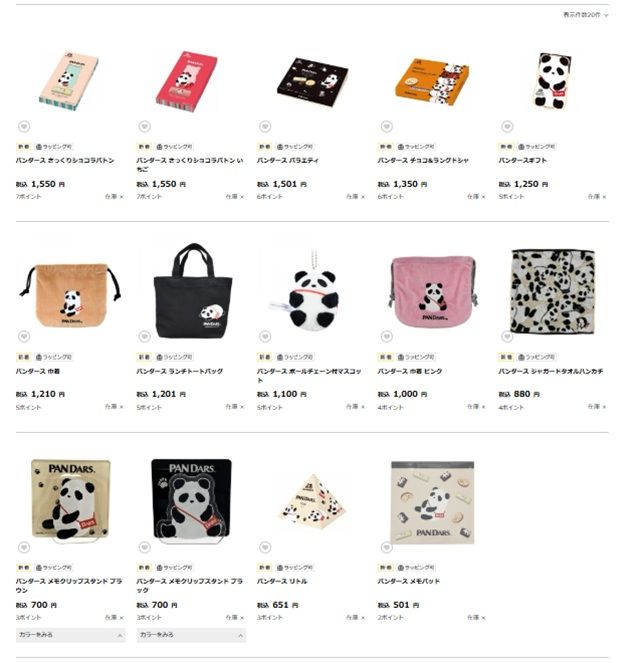640x663 pixels.
Task: Open the 表示件数20件 display count dropdown
Action: tap(585, 15)
